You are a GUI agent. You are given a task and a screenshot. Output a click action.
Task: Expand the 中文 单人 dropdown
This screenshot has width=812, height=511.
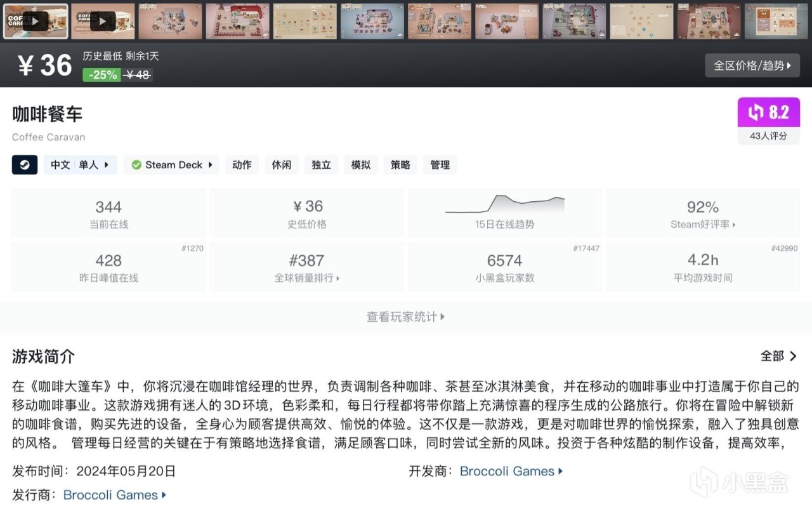click(x=81, y=165)
